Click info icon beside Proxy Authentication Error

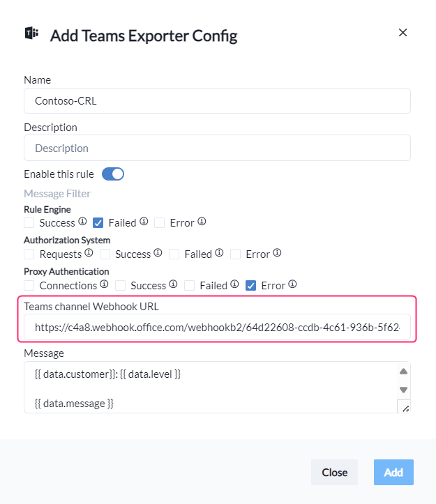(293, 285)
